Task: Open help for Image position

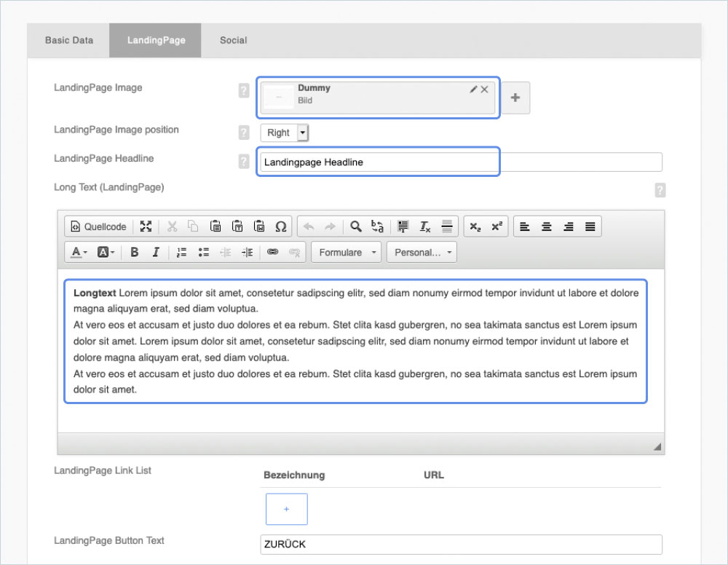Action: pyautogui.click(x=244, y=133)
